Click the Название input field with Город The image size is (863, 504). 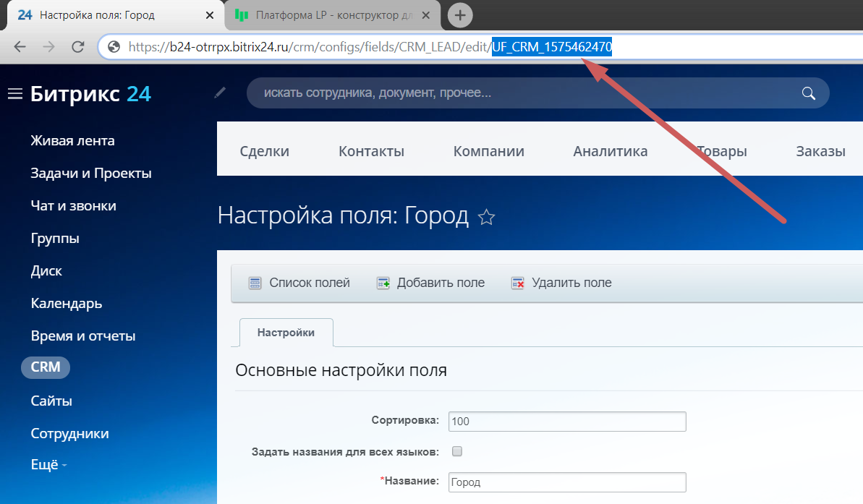(x=566, y=482)
